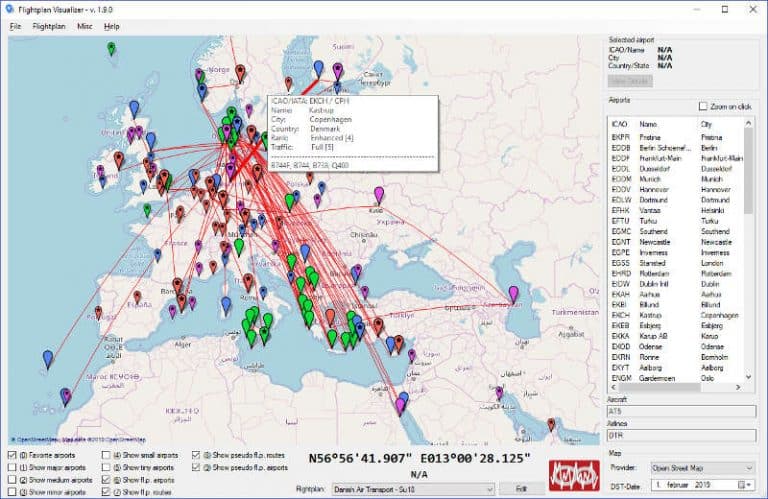Click the red marker at bottom-right of map
The width and height of the screenshot is (768, 499).
(x=551, y=426)
